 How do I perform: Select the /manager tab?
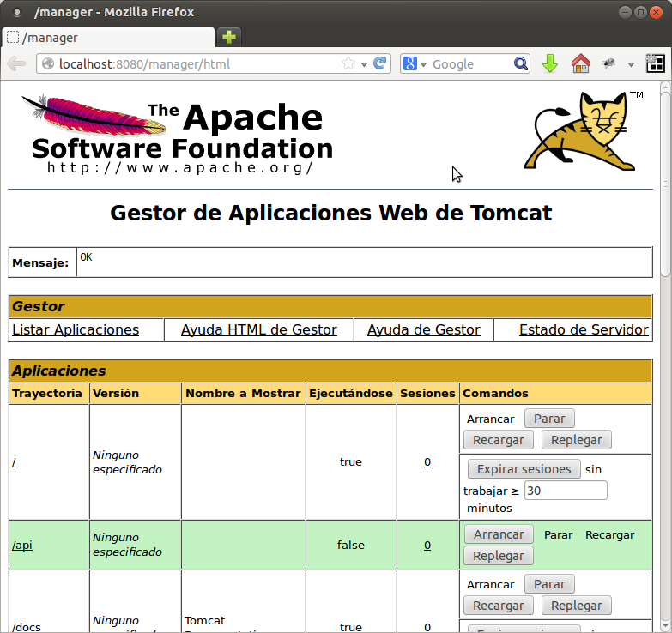click(108, 38)
